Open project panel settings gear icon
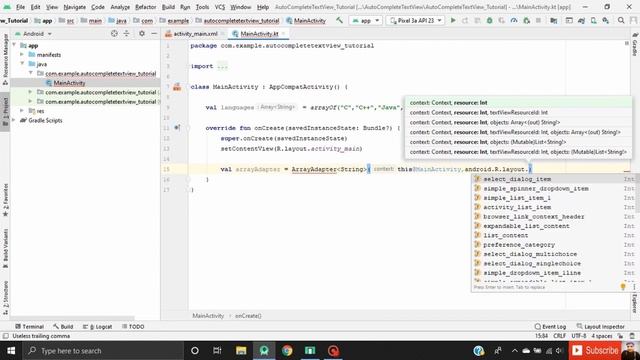 point(142,33)
